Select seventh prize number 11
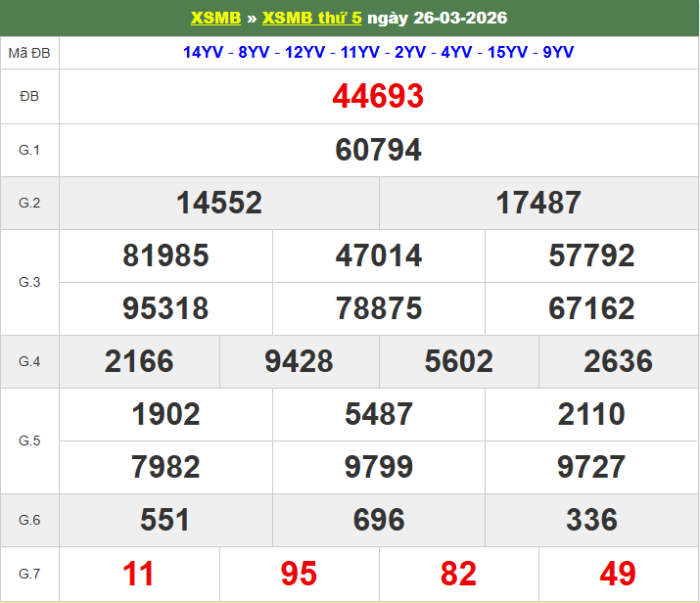The height and width of the screenshot is (603, 700). pos(139,574)
